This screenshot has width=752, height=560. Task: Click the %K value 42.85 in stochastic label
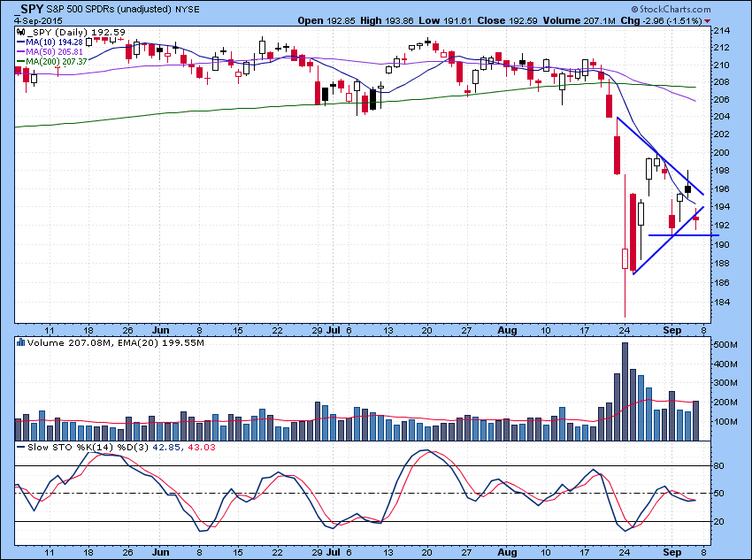[166, 447]
